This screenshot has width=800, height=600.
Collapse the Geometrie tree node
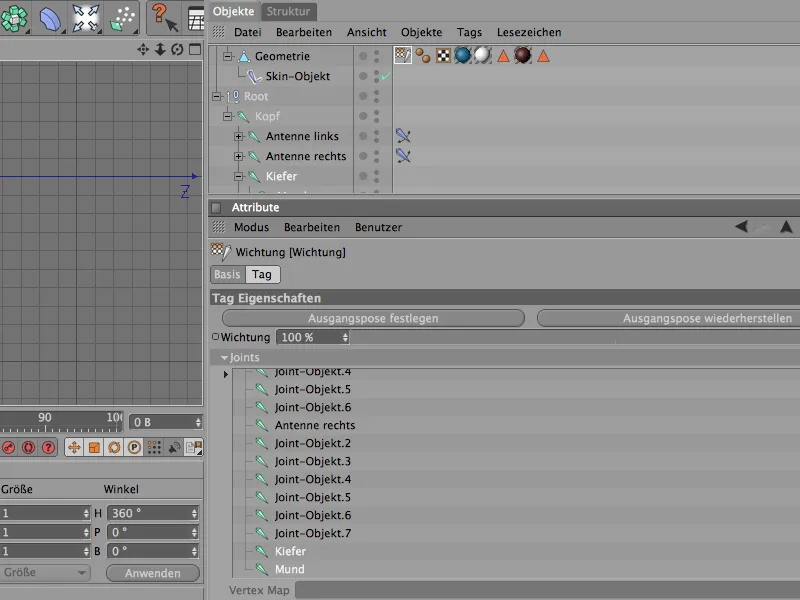pos(228,56)
